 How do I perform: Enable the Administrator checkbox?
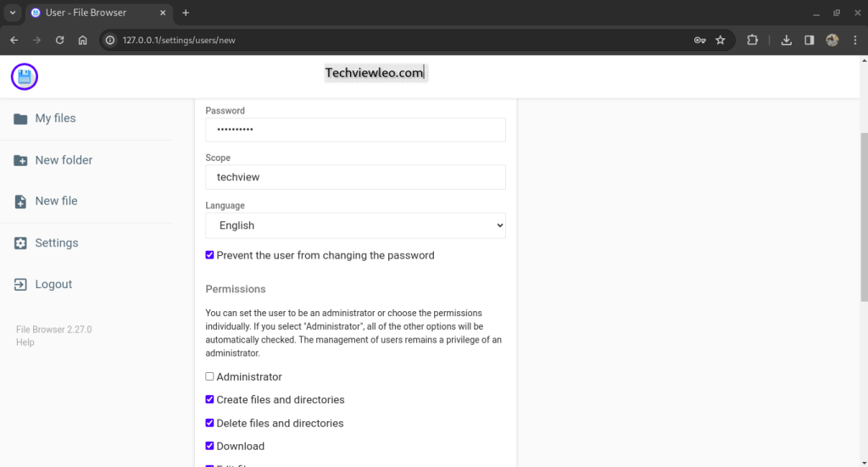click(210, 376)
